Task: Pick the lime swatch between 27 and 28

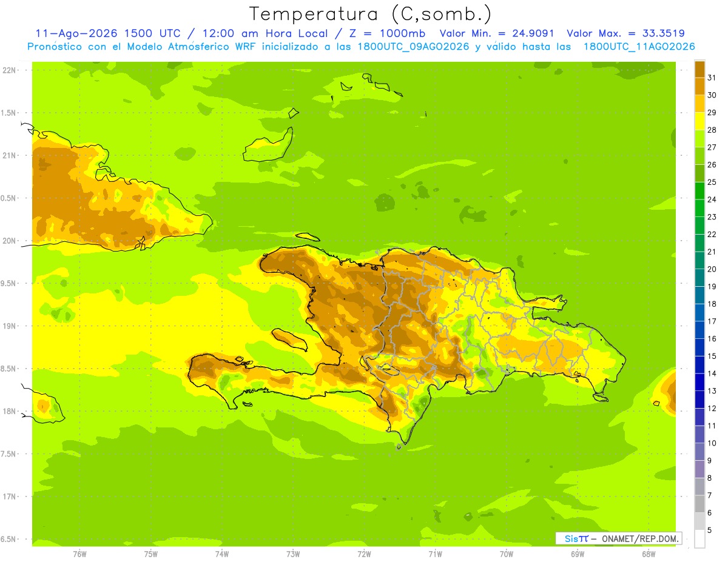Action: click(700, 138)
